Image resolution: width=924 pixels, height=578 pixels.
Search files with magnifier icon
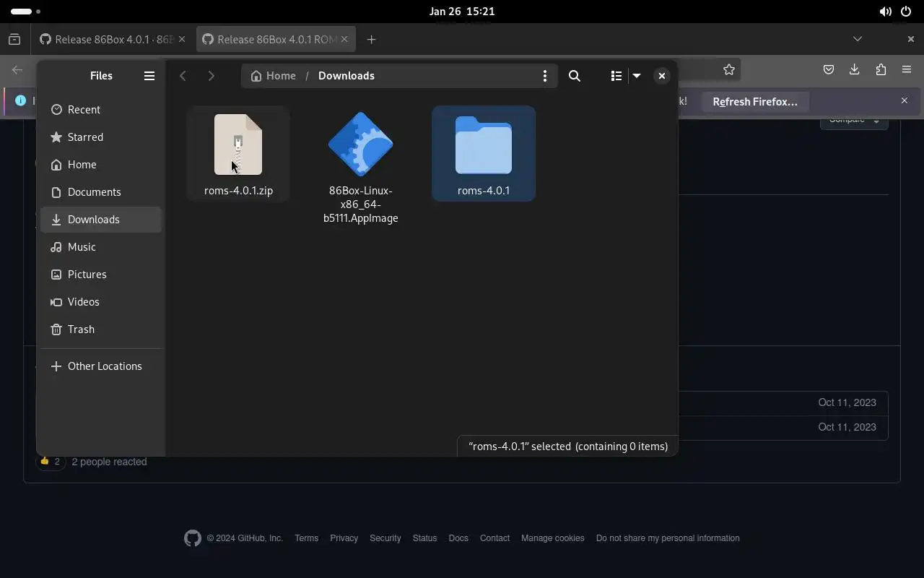[575, 76]
